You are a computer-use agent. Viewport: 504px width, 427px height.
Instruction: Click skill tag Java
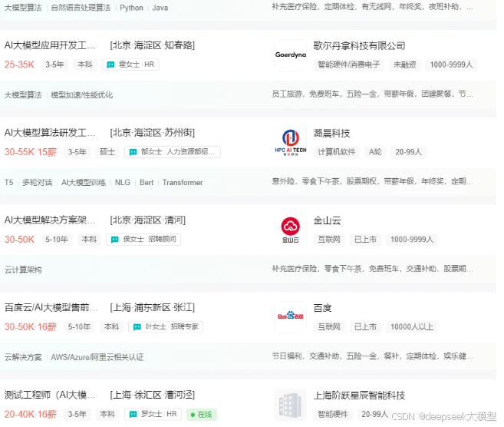point(160,8)
